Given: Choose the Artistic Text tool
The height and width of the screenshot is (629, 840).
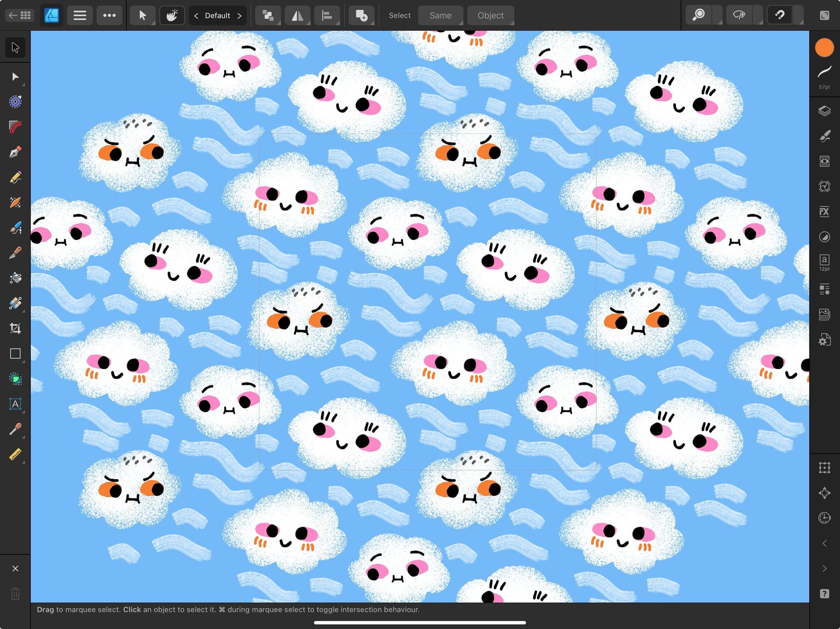Looking at the screenshot, I should 15,404.
